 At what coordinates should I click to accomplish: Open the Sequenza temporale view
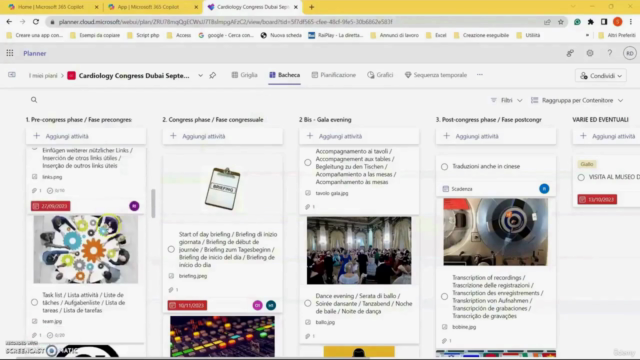tap(436, 75)
